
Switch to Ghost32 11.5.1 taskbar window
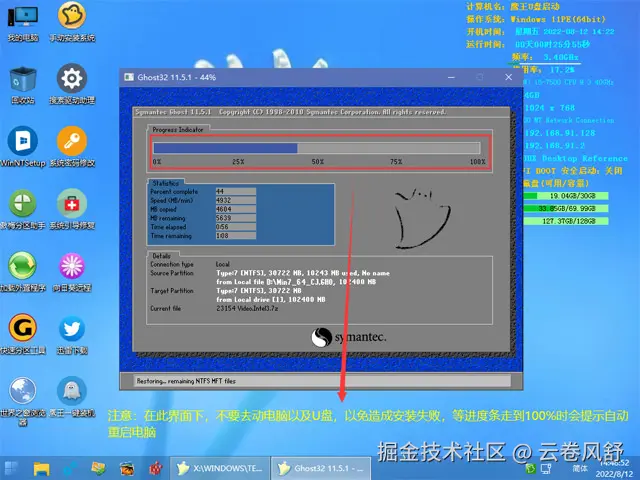tap(321, 468)
